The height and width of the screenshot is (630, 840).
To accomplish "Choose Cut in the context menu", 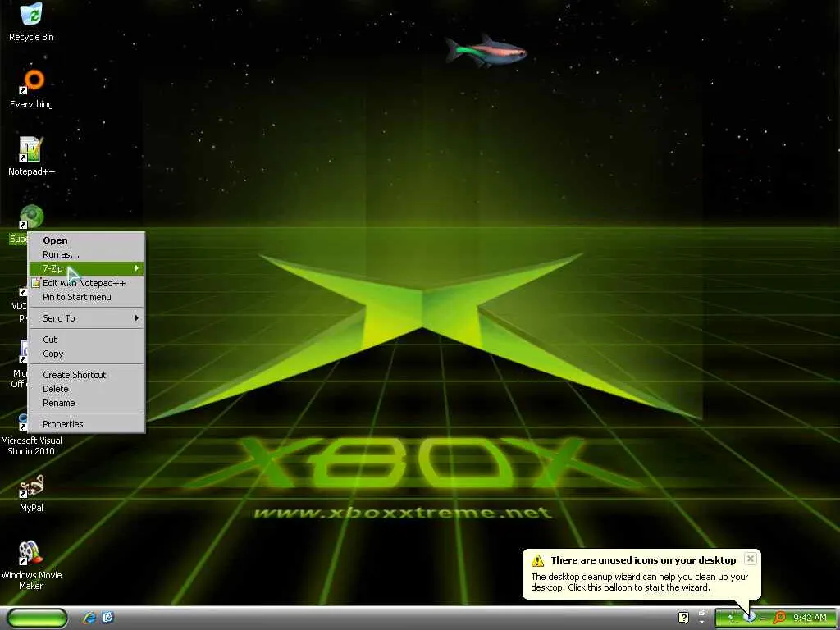I will point(86,340).
